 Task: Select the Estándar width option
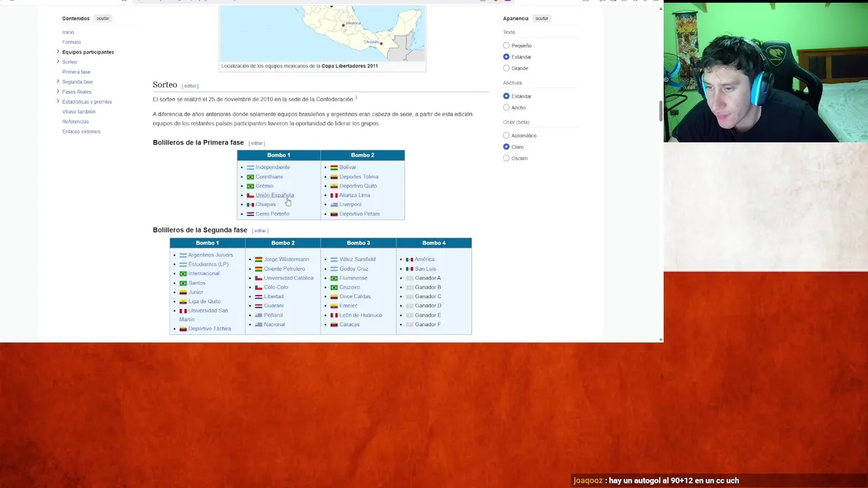pyautogui.click(x=506, y=96)
